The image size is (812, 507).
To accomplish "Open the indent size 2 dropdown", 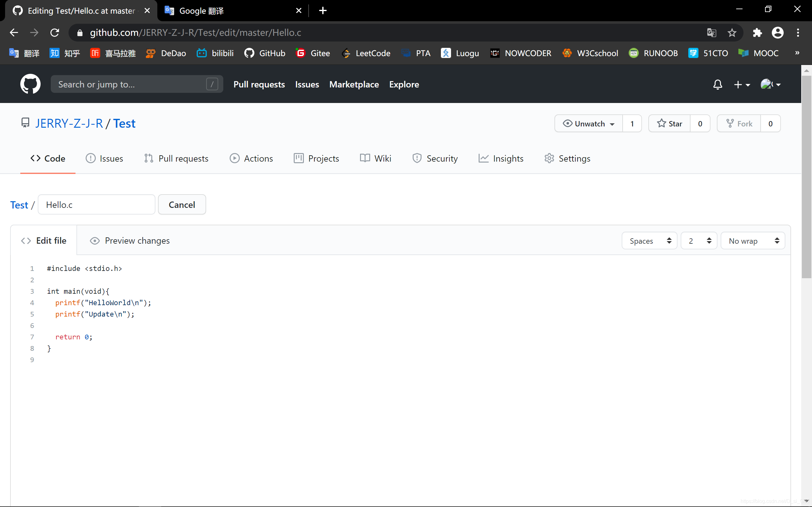I will [x=699, y=241].
